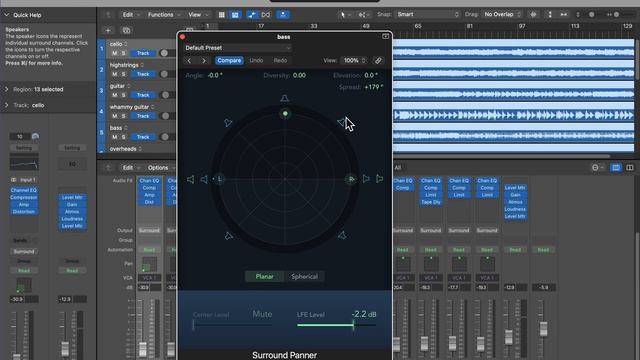The image size is (640, 360).
Task: Expand the Track cello inspector section
Action: pyautogui.click(x=7, y=105)
